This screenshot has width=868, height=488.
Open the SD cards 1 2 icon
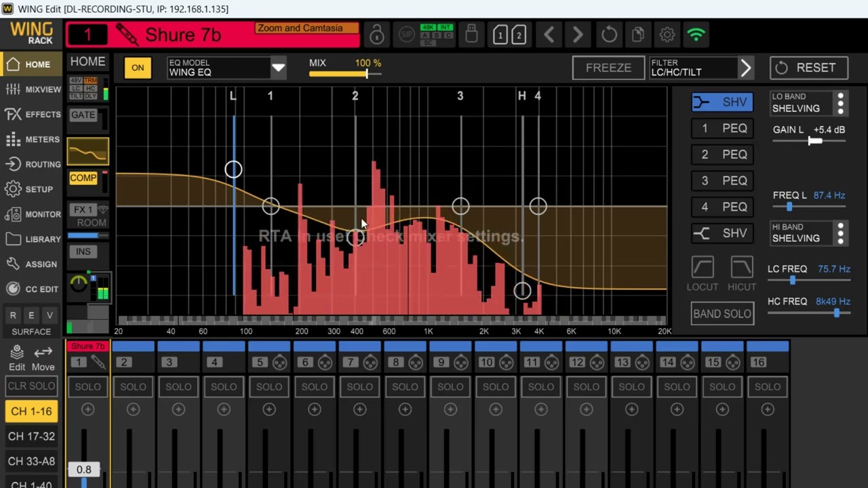[x=509, y=35]
